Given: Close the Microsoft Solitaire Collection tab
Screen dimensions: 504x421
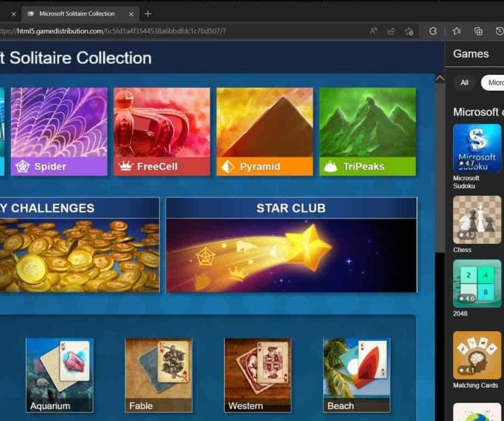Looking at the screenshot, I should click(x=131, y=14).
